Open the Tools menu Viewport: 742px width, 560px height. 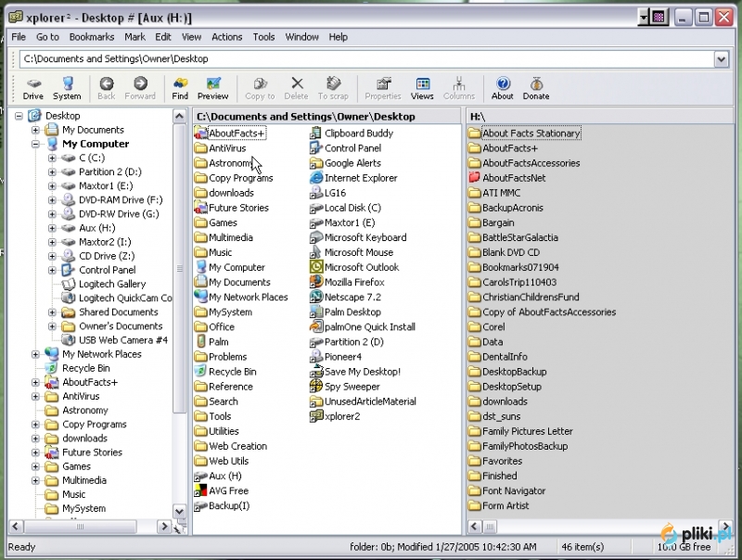(263, 37)
